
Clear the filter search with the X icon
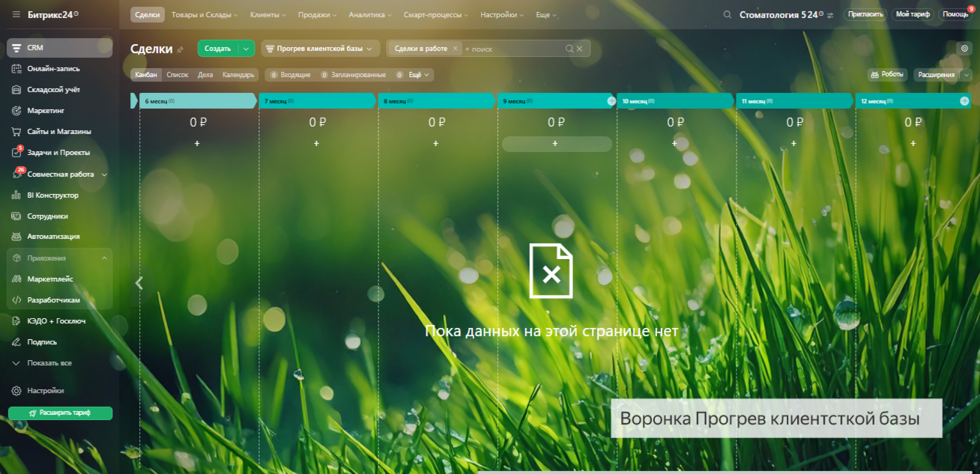point(579,49)
